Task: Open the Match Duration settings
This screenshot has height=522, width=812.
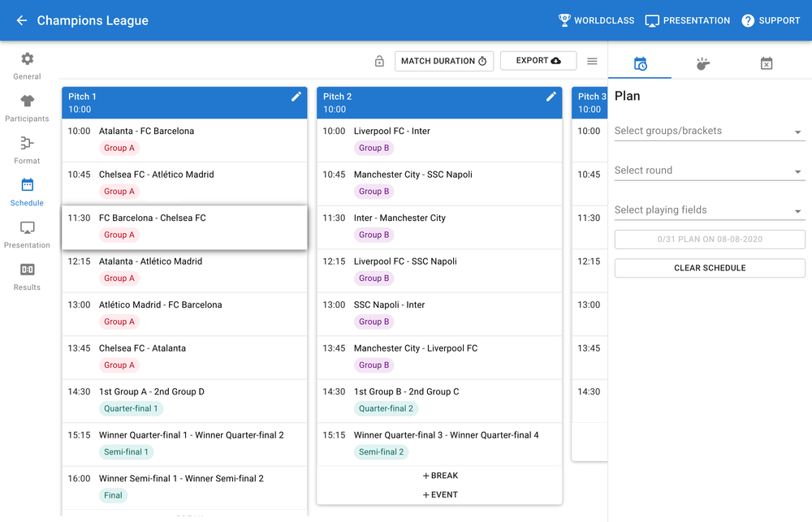Action: pyautogui.click(x=444, y=61)
